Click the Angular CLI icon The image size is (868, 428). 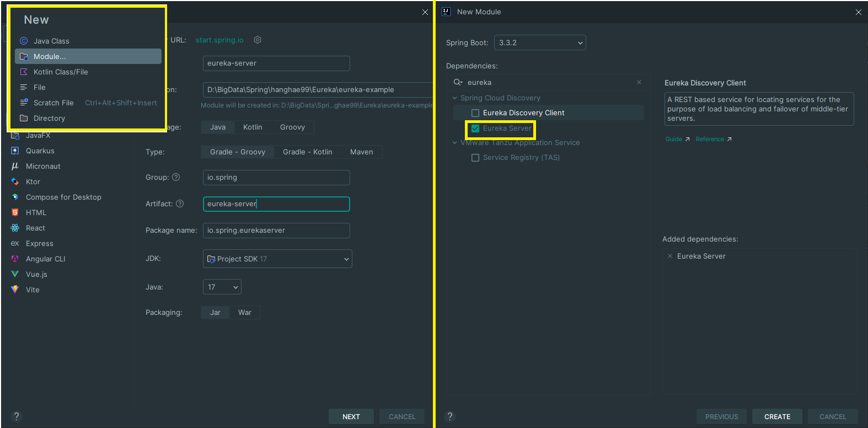(15, 259)
